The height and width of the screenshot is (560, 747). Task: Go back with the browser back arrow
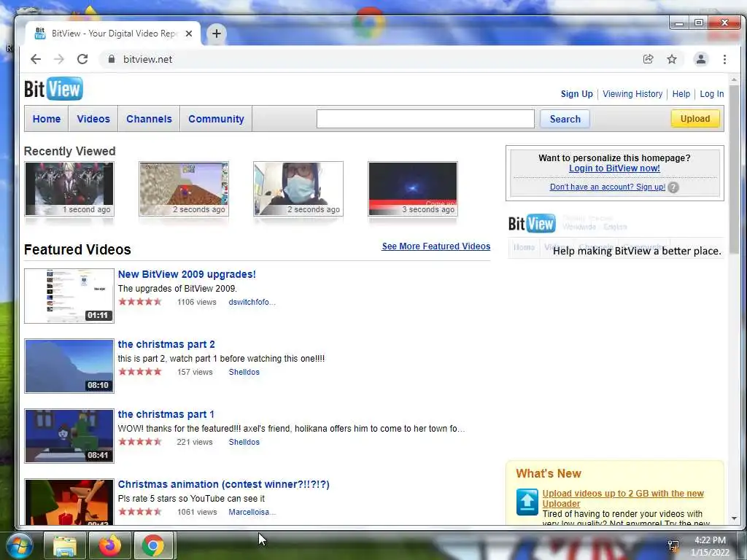(36, 59)
